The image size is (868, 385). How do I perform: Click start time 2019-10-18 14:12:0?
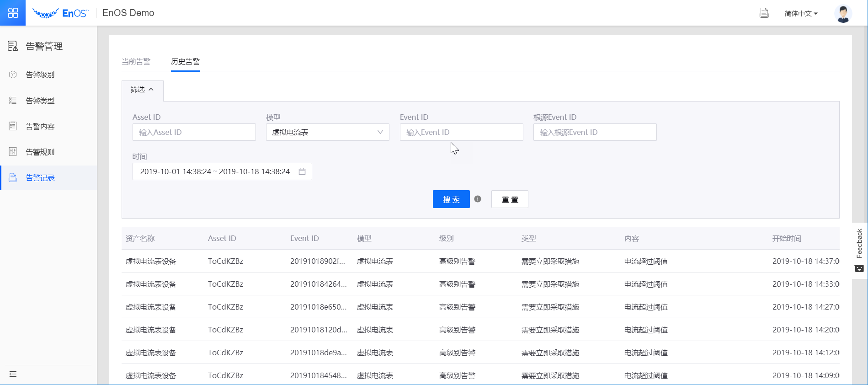coord(806,353)
